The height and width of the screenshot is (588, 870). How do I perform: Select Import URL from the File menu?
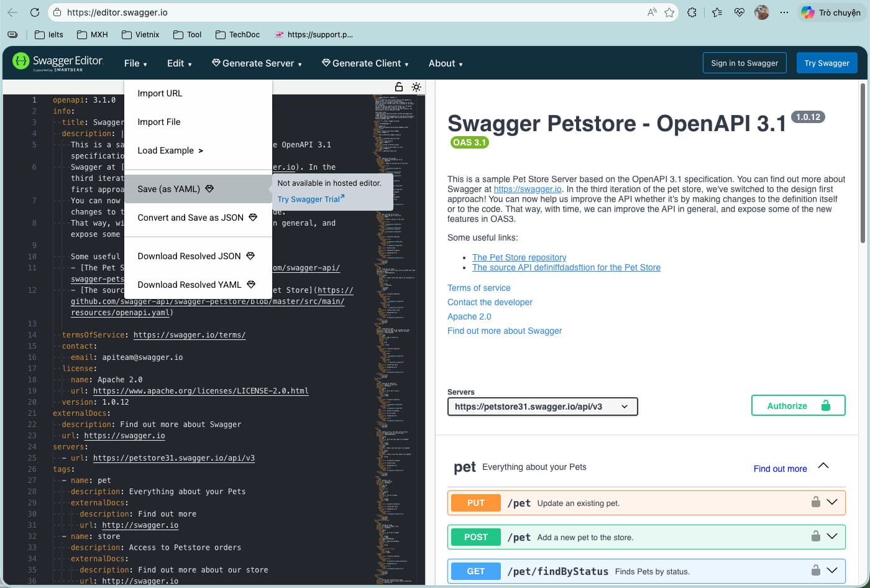point(160,93)
